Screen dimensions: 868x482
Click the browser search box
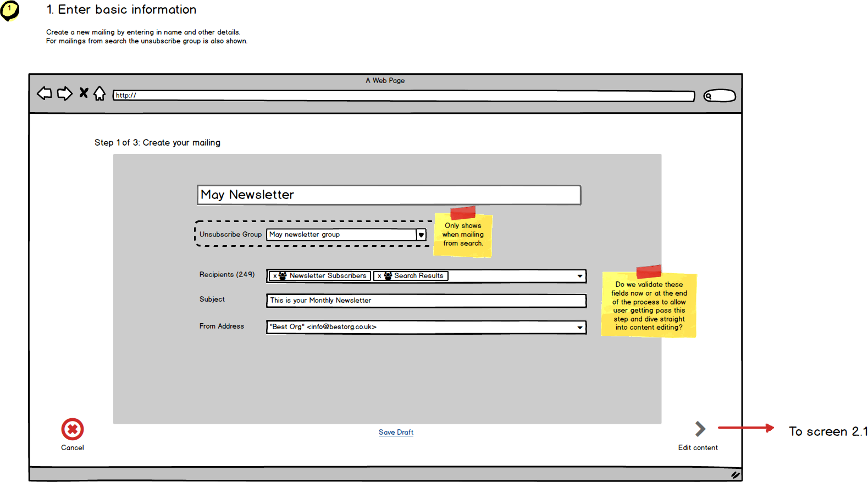tap(720, 96)
